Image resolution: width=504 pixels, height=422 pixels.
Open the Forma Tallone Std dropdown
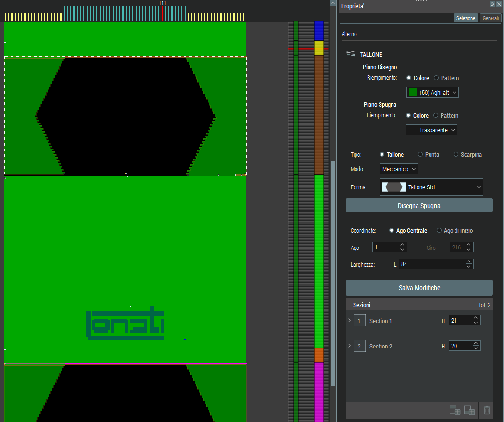(431, 187)
